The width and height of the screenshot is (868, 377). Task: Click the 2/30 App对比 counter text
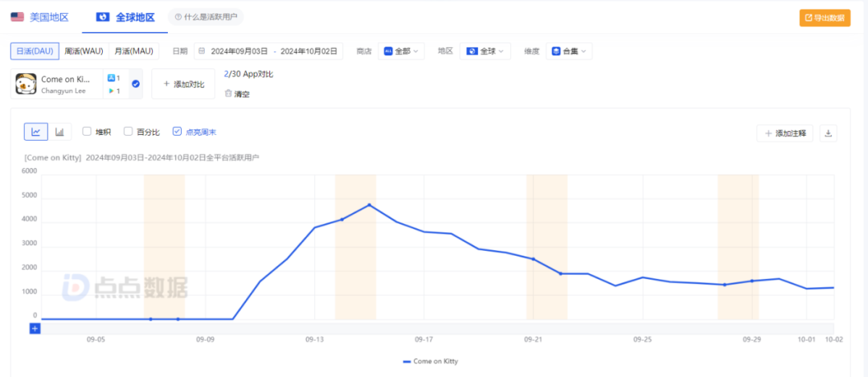[x=248, y=74]
